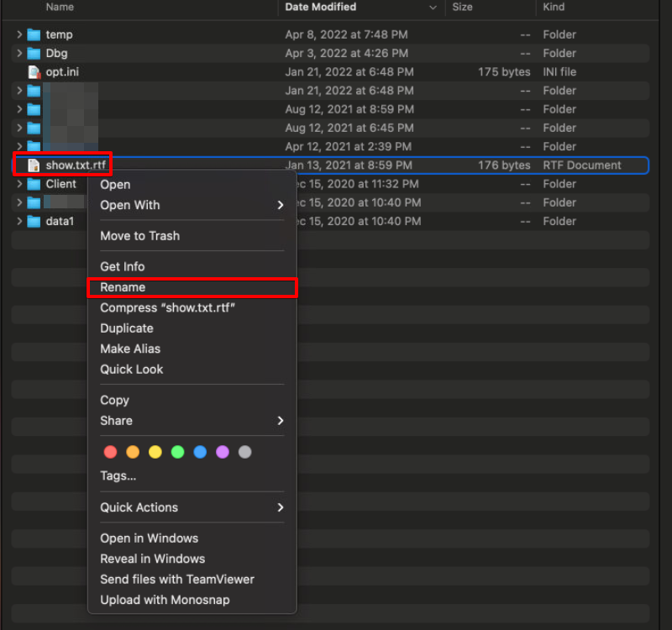Expand the temp folder disclosure triangle

[x=19, y=34]
